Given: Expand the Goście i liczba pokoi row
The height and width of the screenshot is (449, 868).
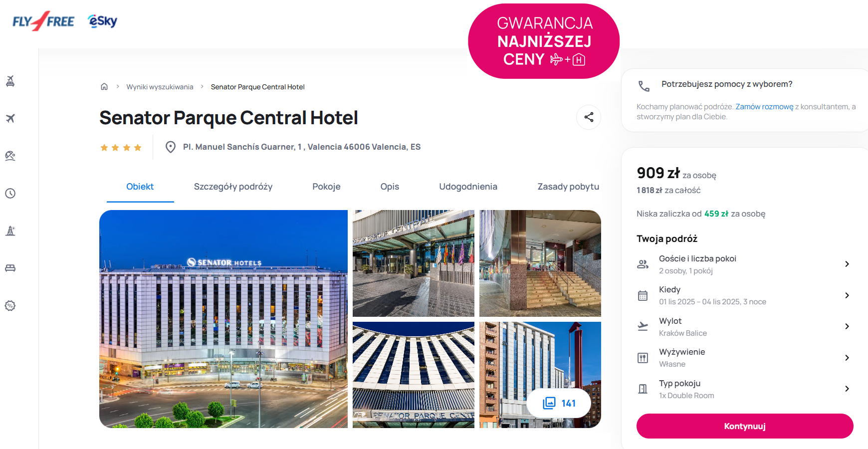Looking at the screenshot, I should 744,264.
